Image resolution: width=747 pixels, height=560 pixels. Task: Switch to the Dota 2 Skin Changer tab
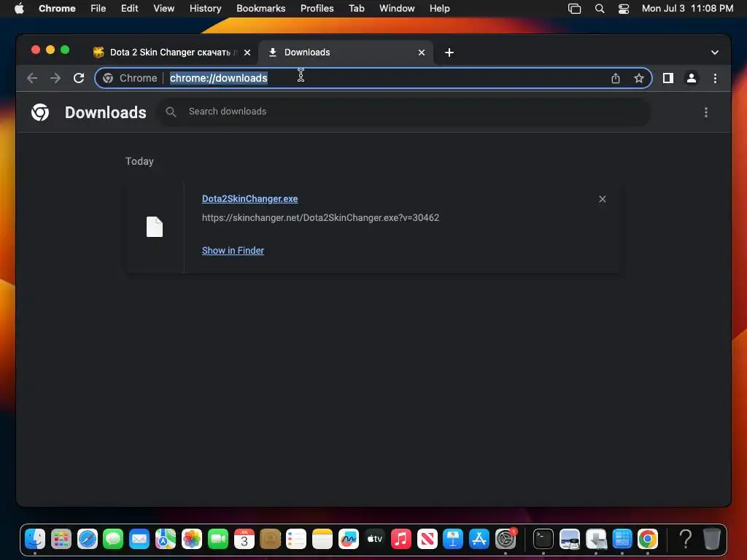click(170, 52)
